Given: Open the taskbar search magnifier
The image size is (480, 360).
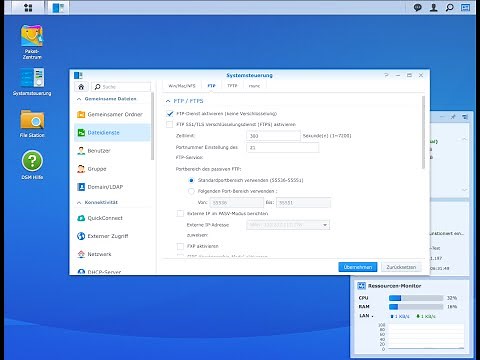Looking at the screenshot, I should 449,7.
